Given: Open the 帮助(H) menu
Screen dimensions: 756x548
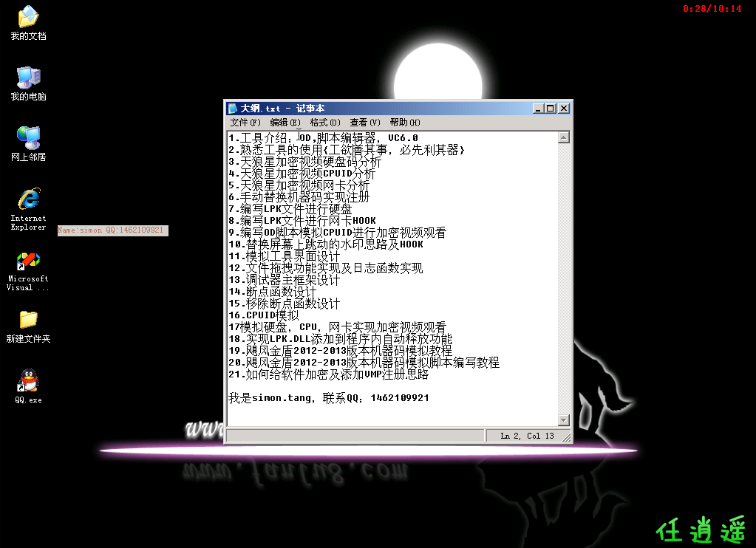Looking at the screenshot, I should point(405,123).
